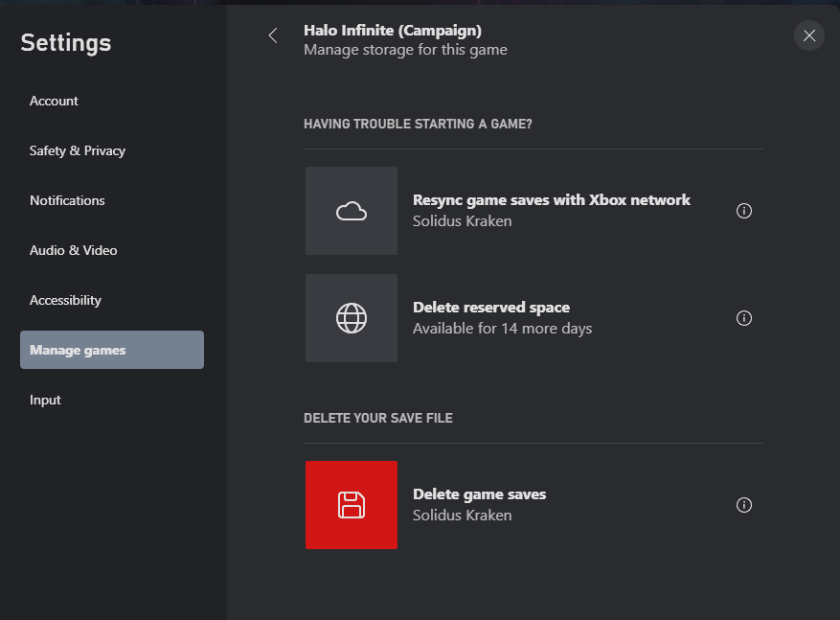Go back using the left arrow

(273, 35)
